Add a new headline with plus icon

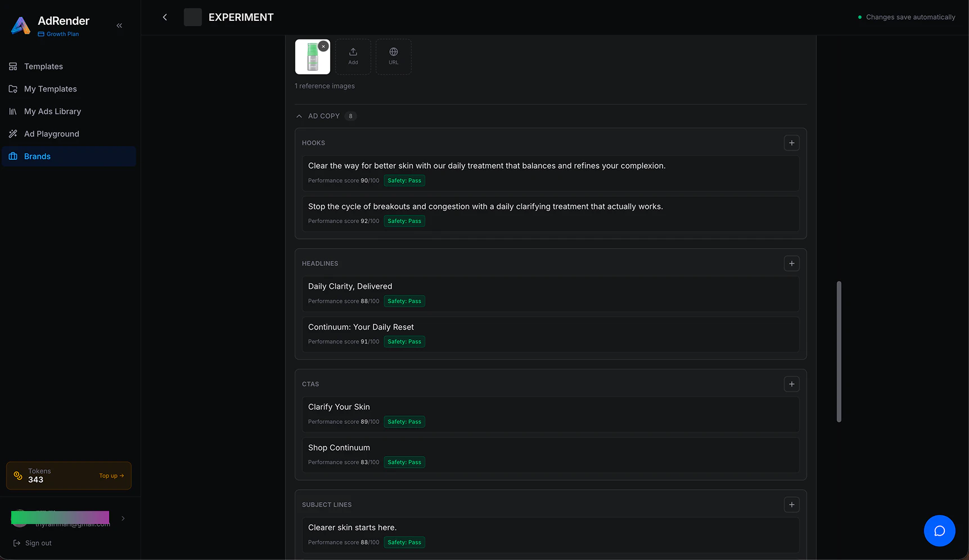[791, 263]
